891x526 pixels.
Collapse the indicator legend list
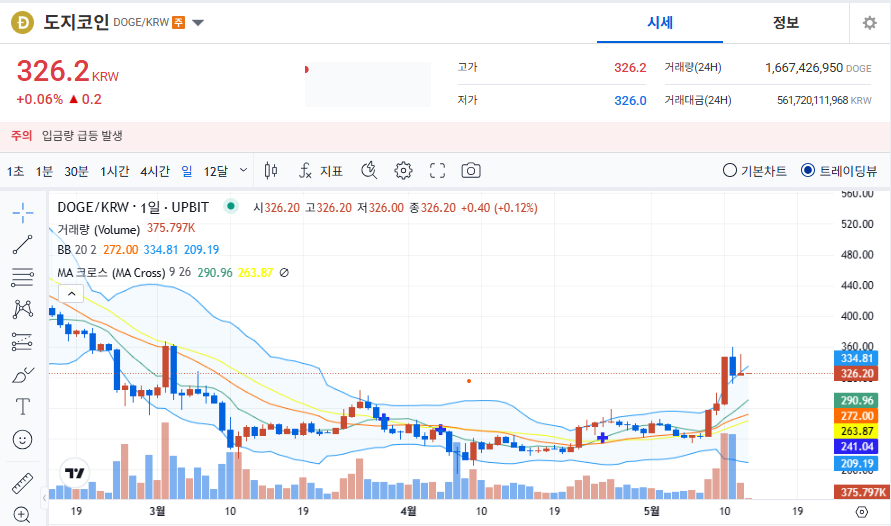click(72, 294)
